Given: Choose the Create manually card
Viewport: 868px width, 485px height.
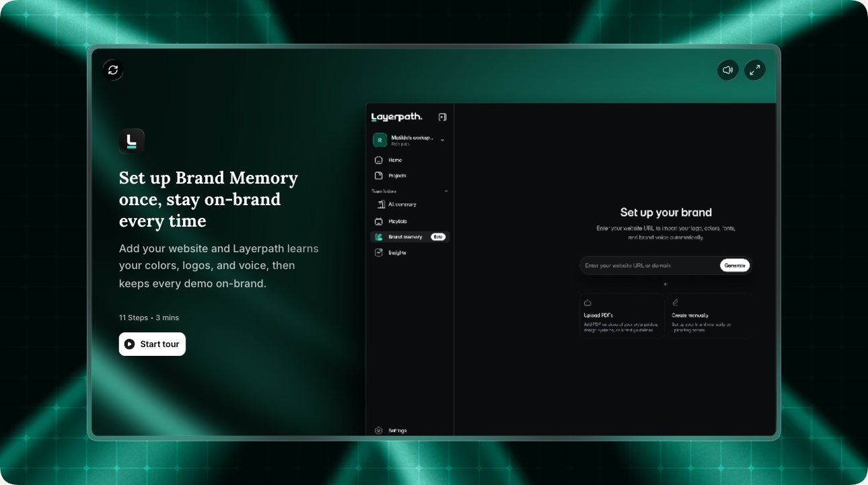Looking at the screenshot, I should point(709,315).
